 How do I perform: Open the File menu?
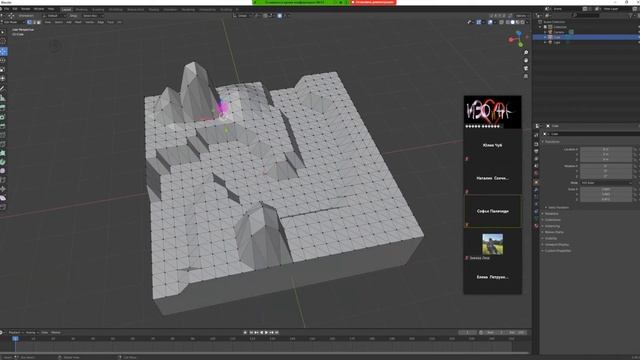pos(7,9)
